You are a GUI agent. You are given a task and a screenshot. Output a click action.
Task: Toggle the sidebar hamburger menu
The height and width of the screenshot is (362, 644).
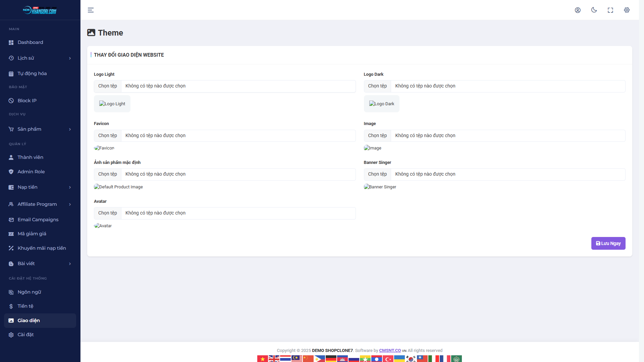(91, 10)
